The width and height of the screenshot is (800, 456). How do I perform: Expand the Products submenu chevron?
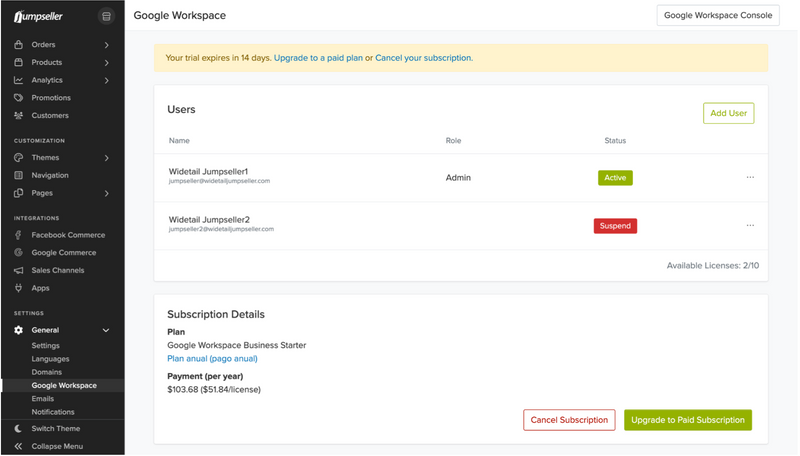[107, 63]
